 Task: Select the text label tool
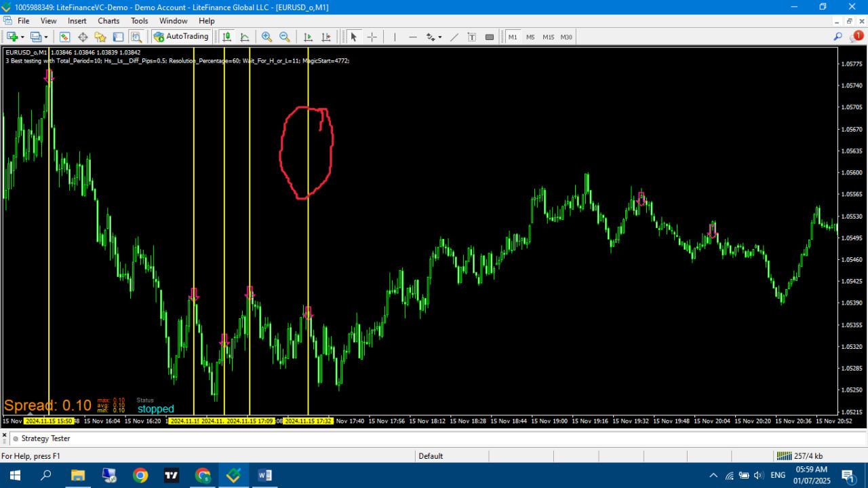490,37
